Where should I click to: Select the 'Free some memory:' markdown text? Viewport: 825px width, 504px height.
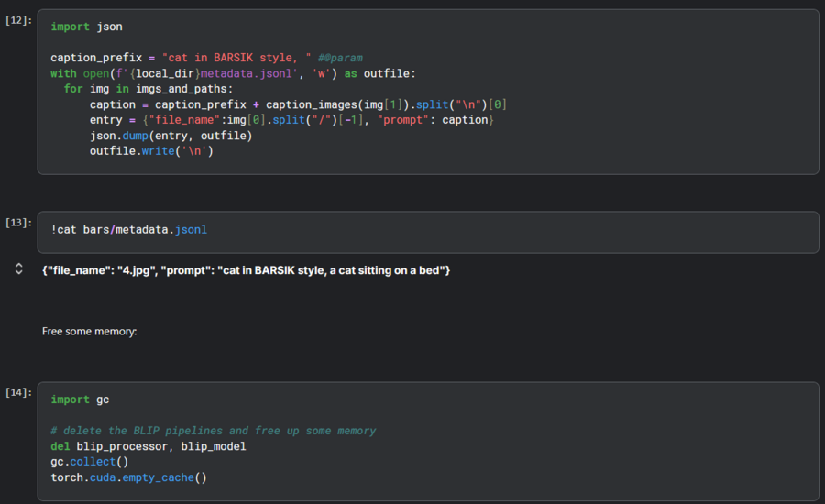click(x=89, y=331)
